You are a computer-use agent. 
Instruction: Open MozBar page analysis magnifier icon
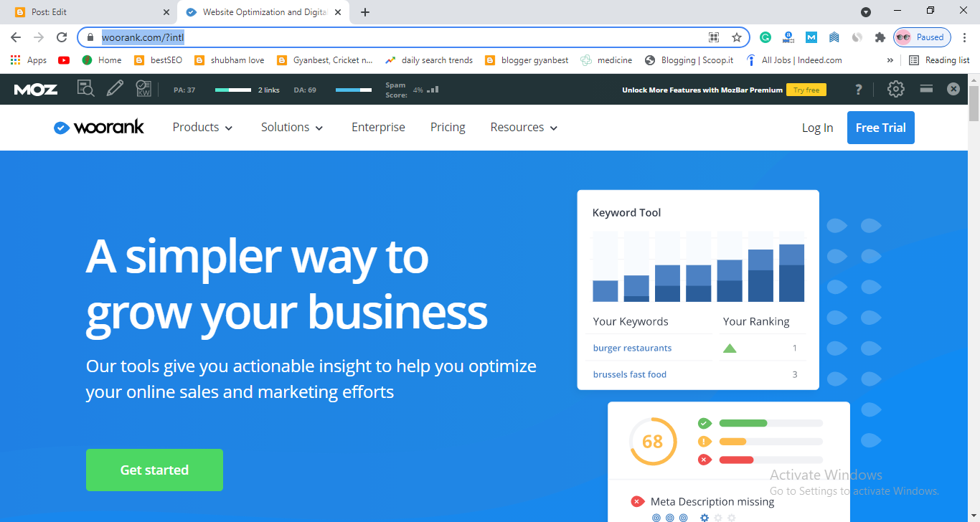pos(86,89)
